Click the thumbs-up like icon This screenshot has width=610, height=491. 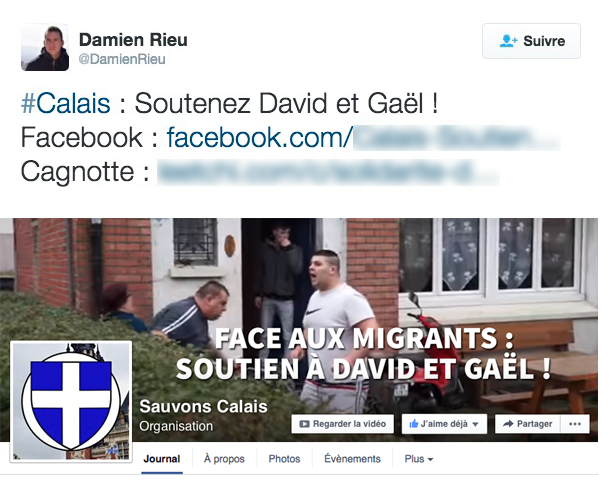[x=414, y=424]
